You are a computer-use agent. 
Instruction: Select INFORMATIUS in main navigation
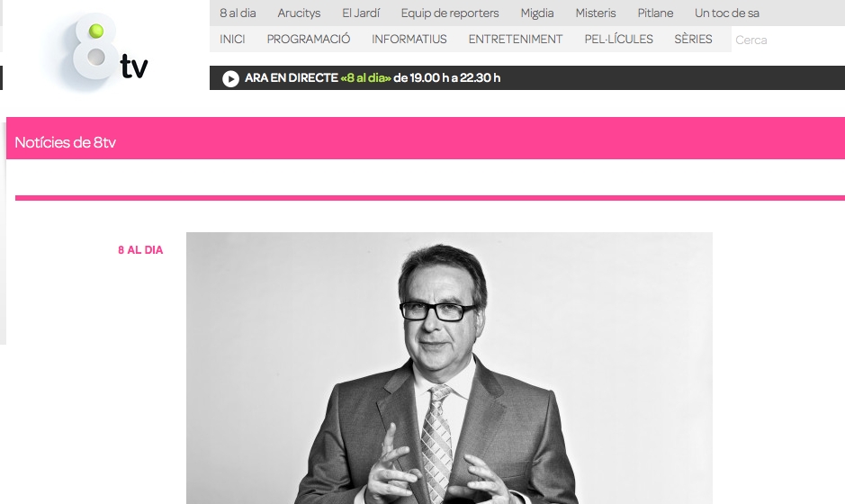(409, 39)
